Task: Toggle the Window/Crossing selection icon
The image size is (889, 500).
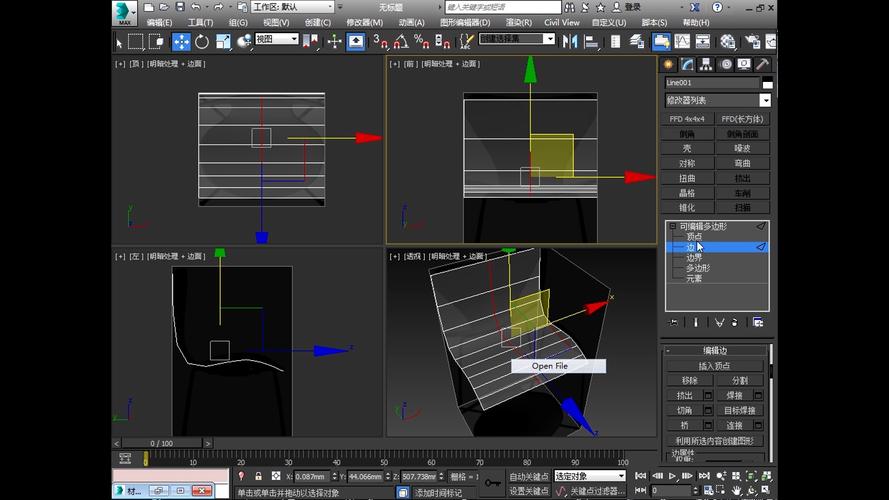Action: click(x=156, y=42)
